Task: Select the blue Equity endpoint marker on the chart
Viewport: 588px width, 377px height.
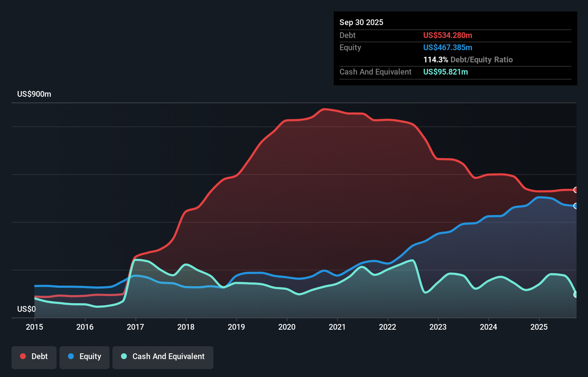Action: [x=575, y=206]
